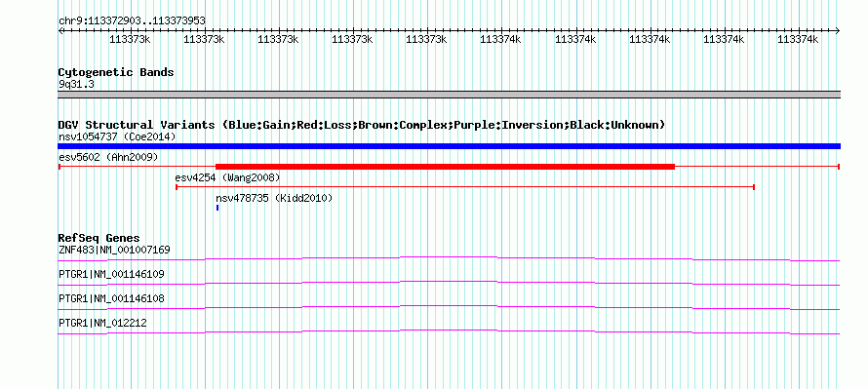This screenshot has height=389, width=868.
Task: Select the ZNF483 magenta transcript line
Action: (449, 258)
